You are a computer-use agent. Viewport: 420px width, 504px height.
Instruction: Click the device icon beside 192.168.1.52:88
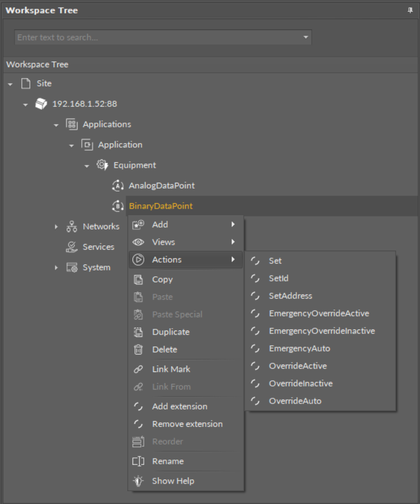click(x=42, y=104)
